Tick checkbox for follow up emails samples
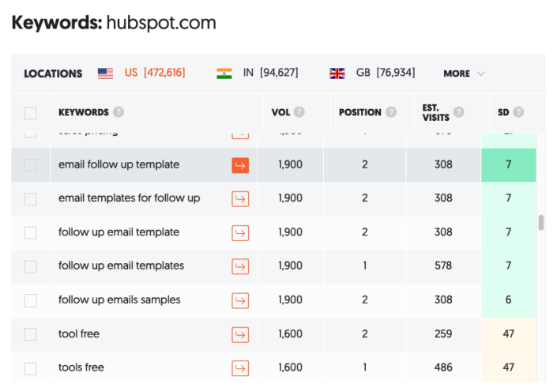Viewport: 553px width, 392px height. [x=31, y=300]
